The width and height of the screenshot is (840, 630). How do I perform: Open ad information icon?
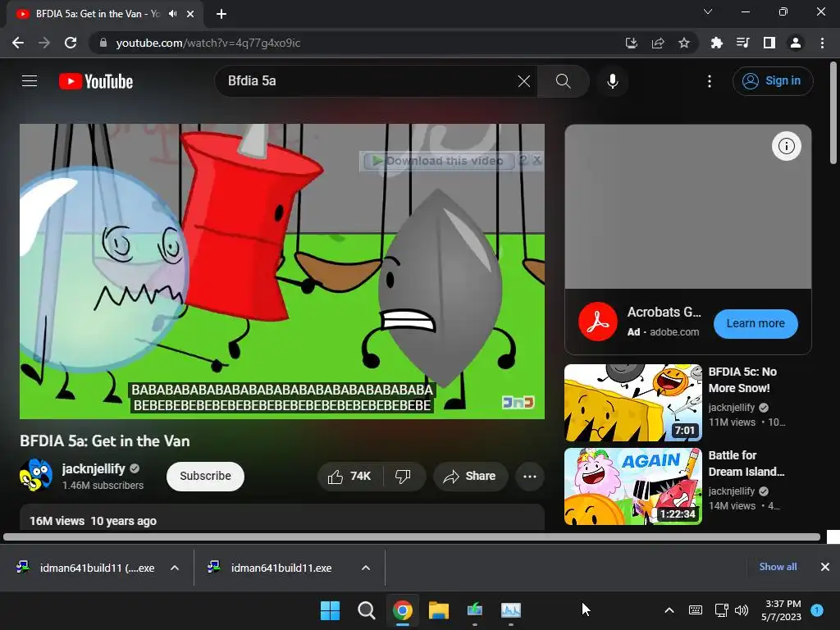786,146
